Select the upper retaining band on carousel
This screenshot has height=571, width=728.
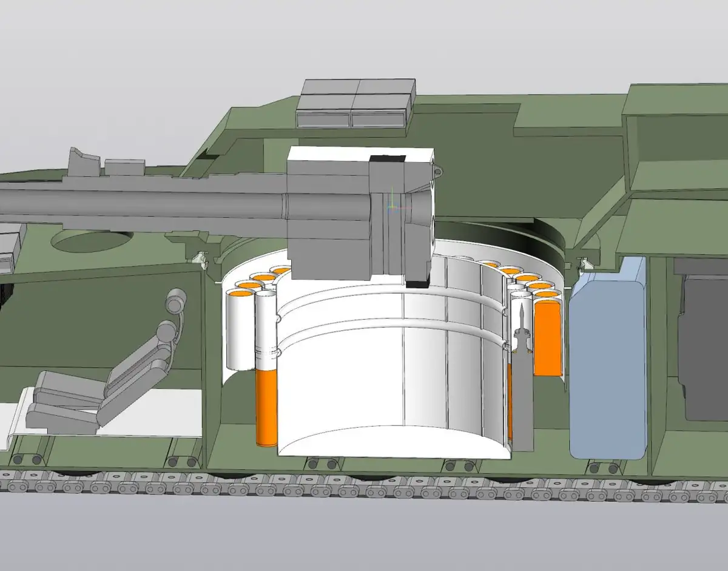pos(388,297)
